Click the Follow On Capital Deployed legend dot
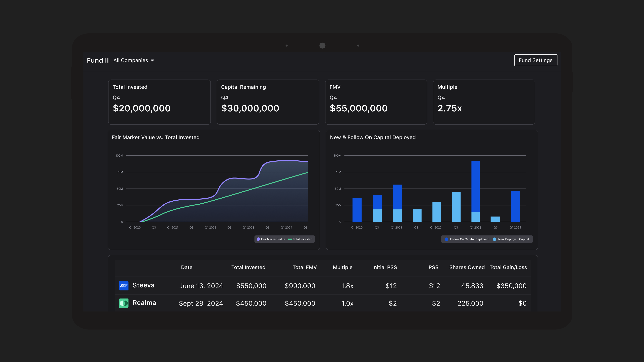 coord(446,239)
